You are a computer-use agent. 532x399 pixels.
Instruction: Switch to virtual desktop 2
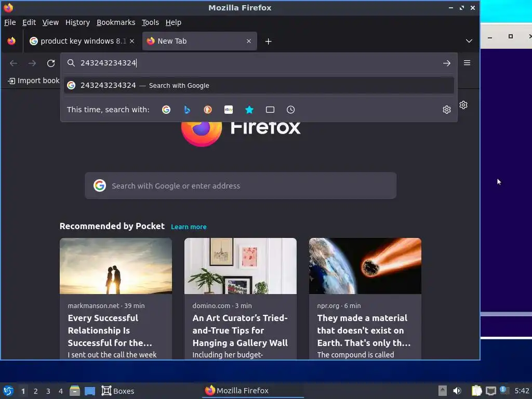click(x=36, y=391)
